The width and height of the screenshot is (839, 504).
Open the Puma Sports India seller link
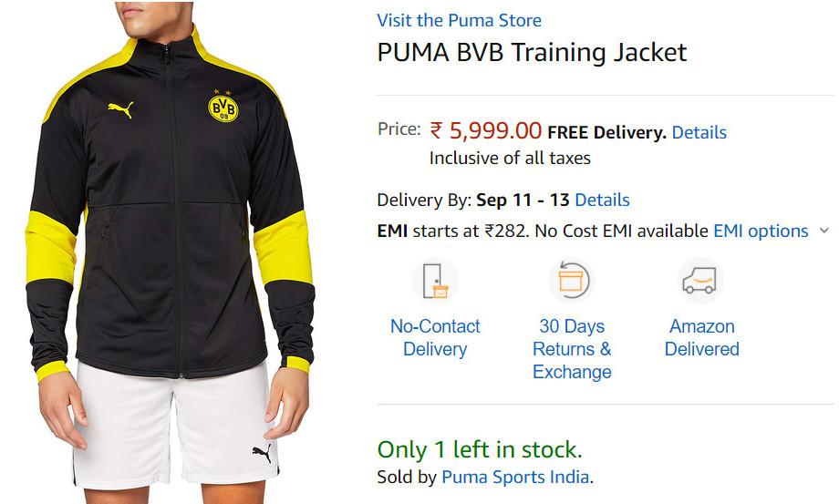(515, 477)
